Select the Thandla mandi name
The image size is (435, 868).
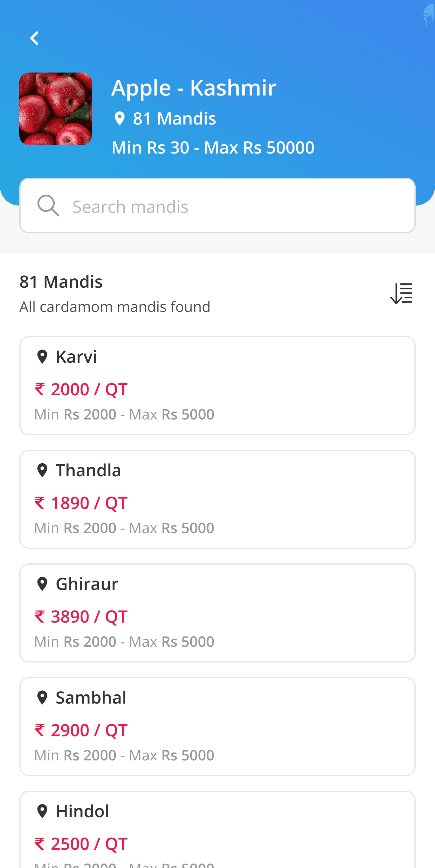click(88, 470)
